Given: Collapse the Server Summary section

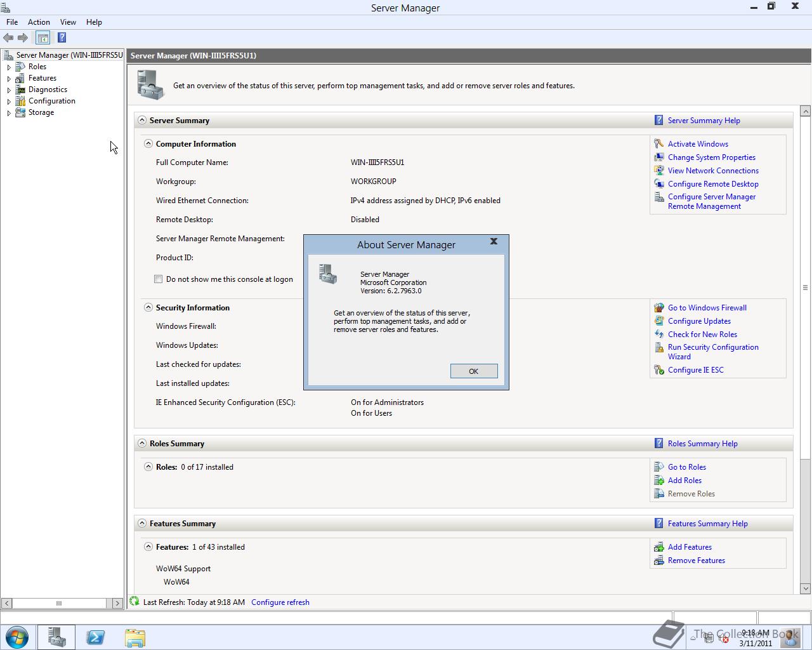Looking at the screenshot, I should 142,120.
